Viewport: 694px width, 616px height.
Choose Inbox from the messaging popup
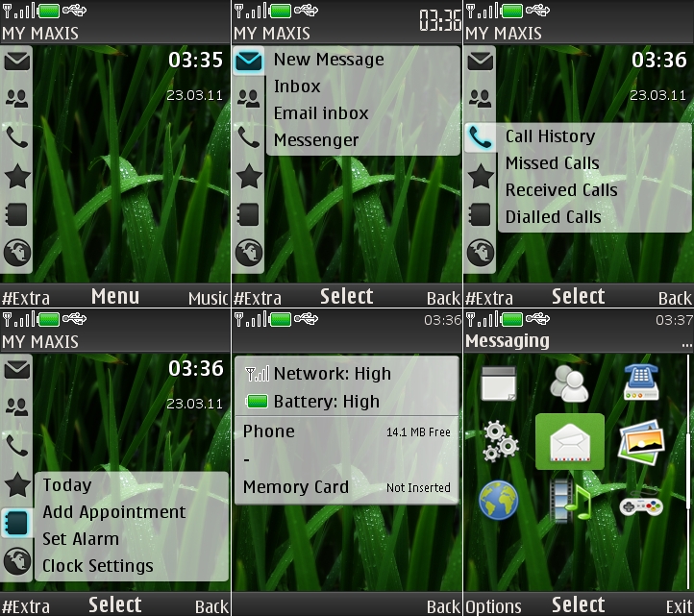tap(297, 86)
